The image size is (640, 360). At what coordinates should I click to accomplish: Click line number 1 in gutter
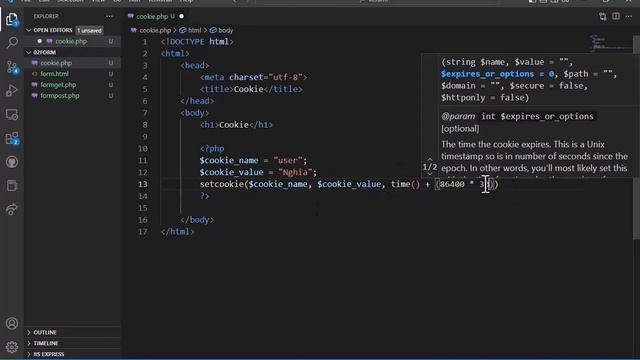[144, 42]
